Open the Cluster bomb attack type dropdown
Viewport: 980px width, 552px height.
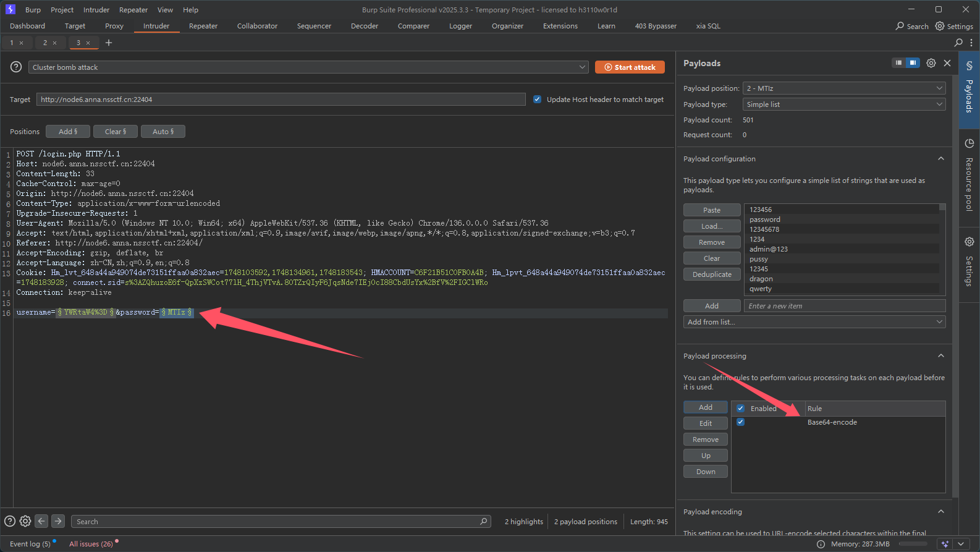(308, 67)
